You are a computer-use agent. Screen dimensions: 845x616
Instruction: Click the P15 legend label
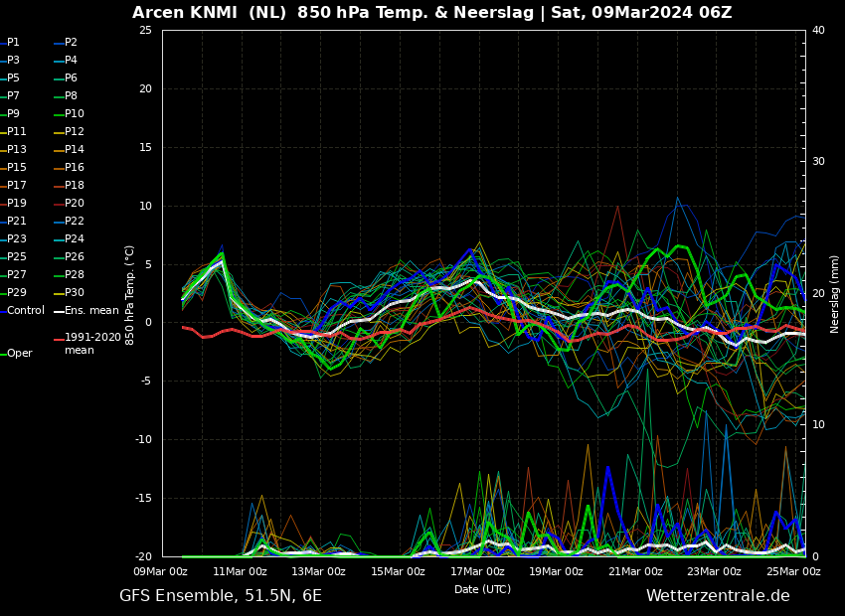(14, 168)
